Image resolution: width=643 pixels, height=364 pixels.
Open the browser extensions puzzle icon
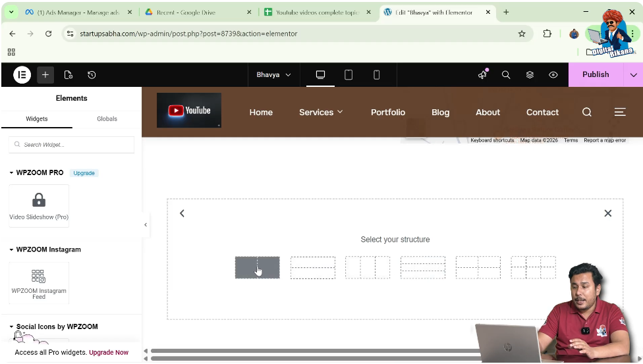coord(547,34)
